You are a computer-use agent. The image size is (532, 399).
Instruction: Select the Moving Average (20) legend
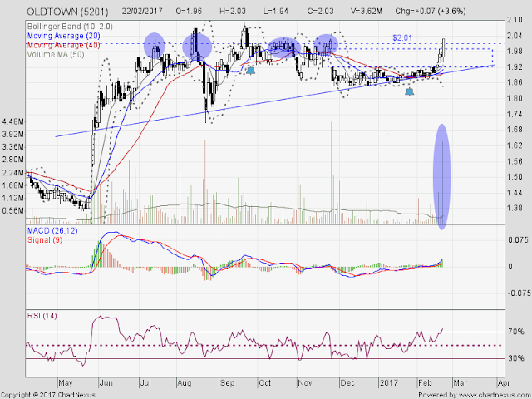[63, 36]
